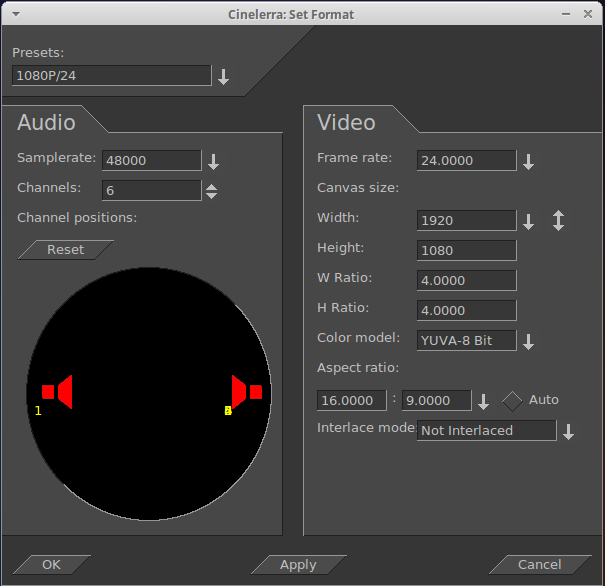Viewport: 605px width, 586px height.
Task: Open the canvas Width size presets dropdown
Action: pos(528,221)
